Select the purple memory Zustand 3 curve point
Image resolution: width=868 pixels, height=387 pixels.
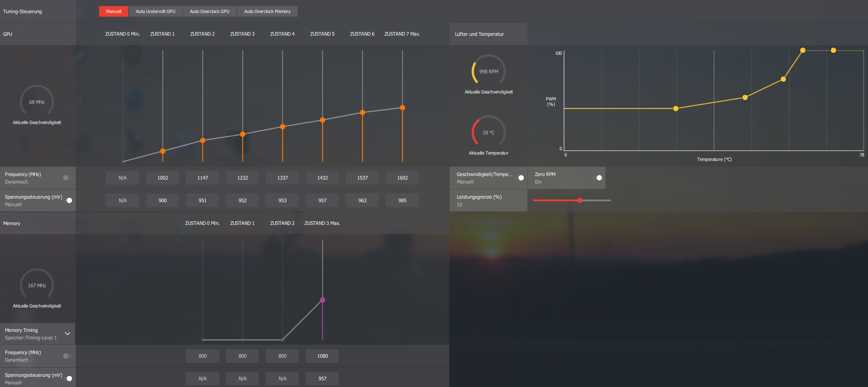(x=322, y=300)
